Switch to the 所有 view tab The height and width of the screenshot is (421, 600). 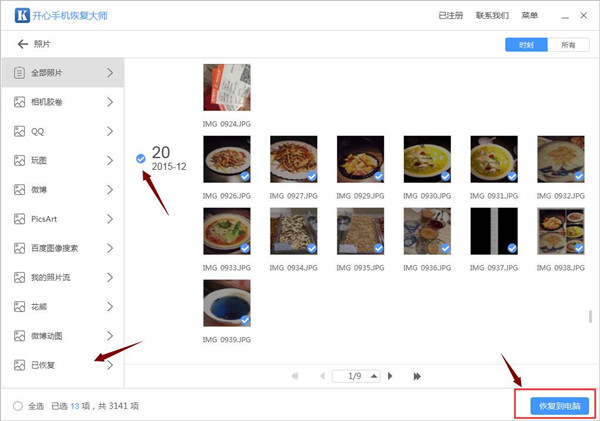click(567, 45)
